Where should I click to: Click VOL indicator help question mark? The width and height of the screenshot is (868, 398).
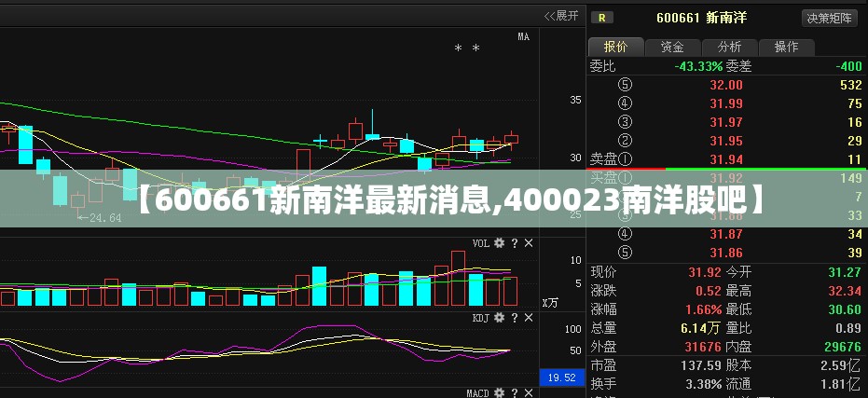tap(515, 243)
